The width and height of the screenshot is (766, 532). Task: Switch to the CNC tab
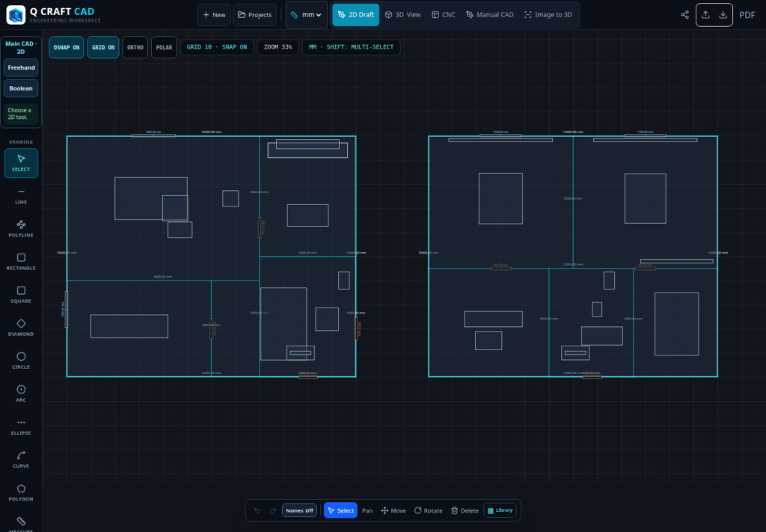444,15
